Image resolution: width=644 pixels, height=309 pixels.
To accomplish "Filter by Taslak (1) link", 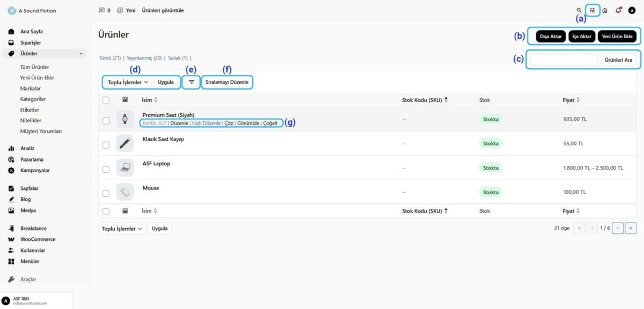I will coord(178,58).
